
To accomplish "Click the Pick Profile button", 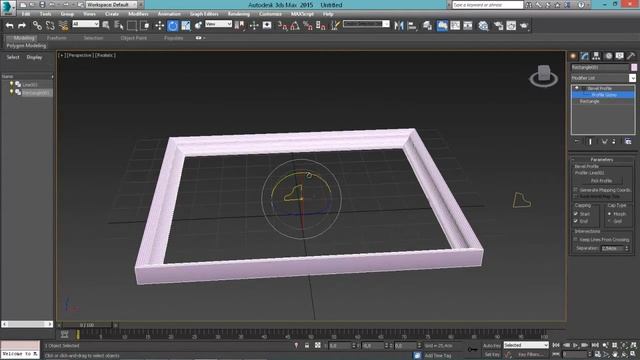I will pos(601,180).
